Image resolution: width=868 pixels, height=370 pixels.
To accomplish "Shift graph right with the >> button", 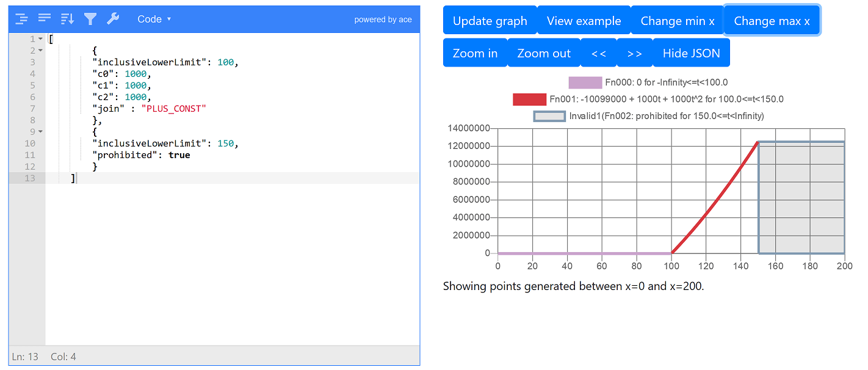I will [635, 53].
